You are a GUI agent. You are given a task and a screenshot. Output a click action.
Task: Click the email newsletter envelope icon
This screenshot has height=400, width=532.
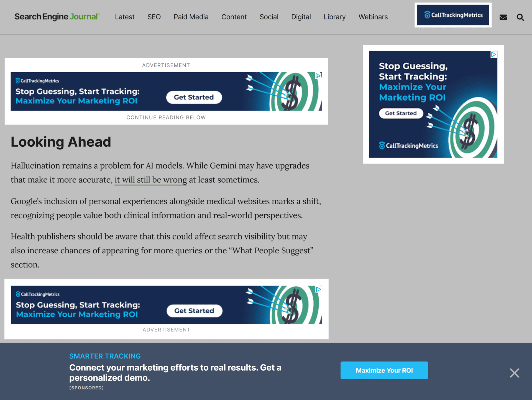[503, 17]
